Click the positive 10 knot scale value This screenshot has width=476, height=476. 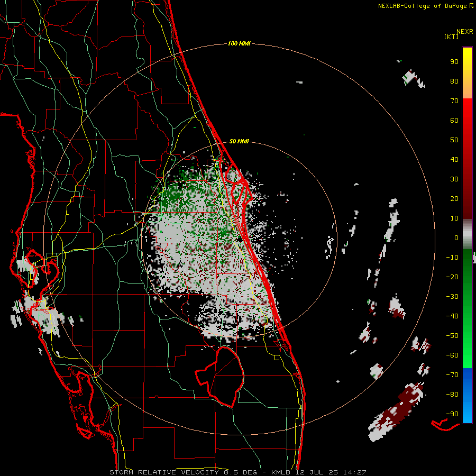pyautogui.click(x=454, y=218)
